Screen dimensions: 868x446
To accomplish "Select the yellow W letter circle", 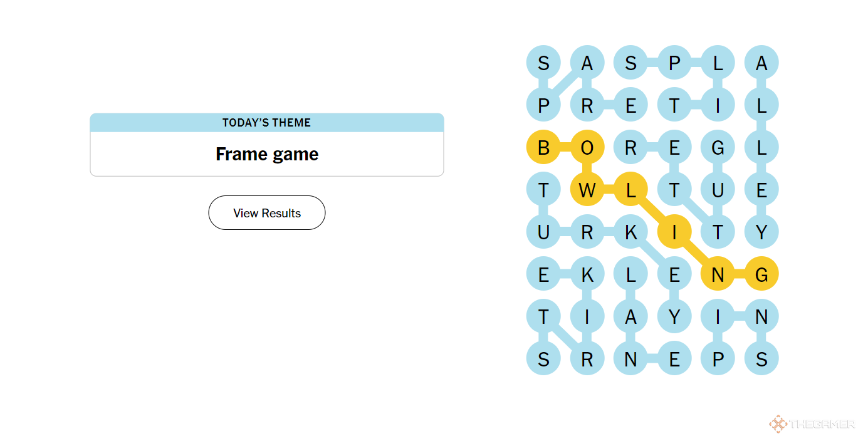I will click(x=587, y=189).
